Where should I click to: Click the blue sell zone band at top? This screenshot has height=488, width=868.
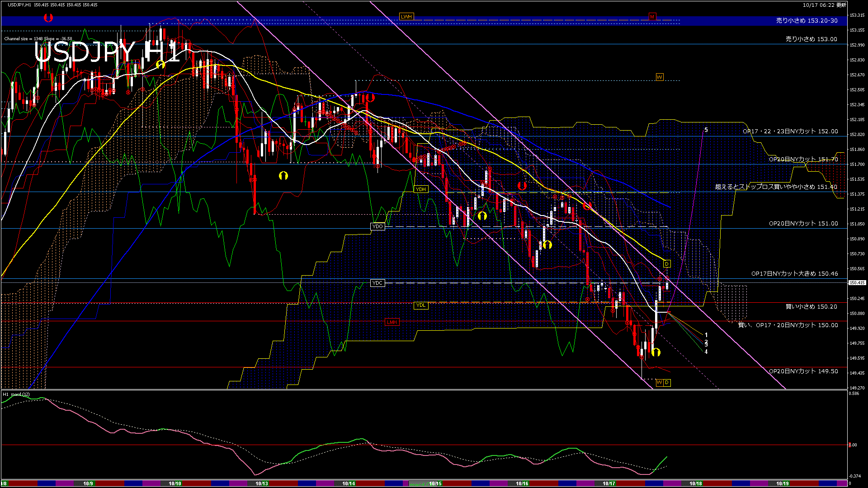tap(271, 21)
